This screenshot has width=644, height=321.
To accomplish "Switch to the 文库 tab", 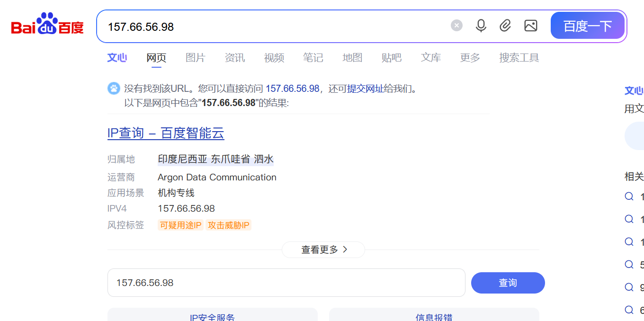I will pyautogui.click(x=430, y=57).
